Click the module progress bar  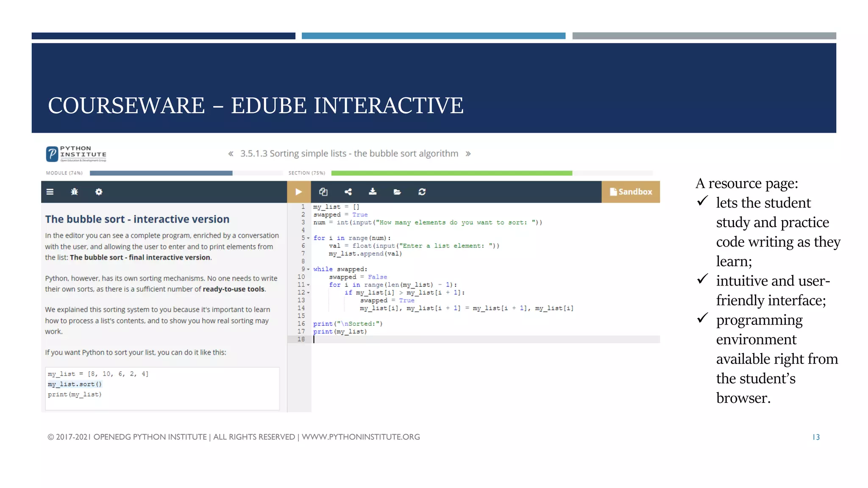(x=161, y=173)
